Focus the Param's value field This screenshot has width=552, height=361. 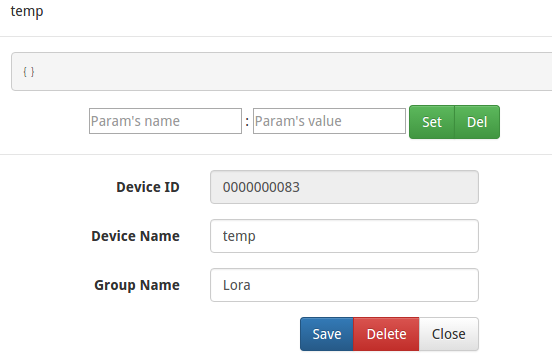(330, 121)
